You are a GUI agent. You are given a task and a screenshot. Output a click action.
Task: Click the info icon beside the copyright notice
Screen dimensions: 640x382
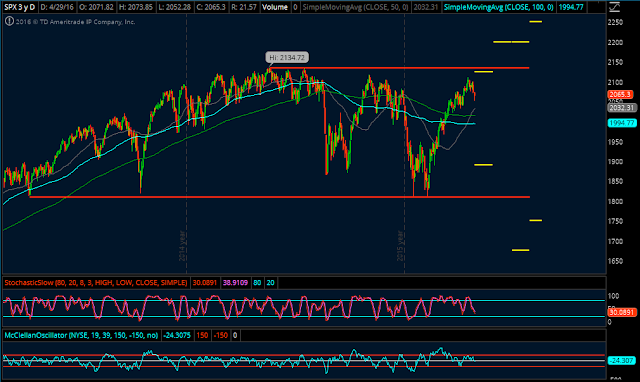(9, 21)
